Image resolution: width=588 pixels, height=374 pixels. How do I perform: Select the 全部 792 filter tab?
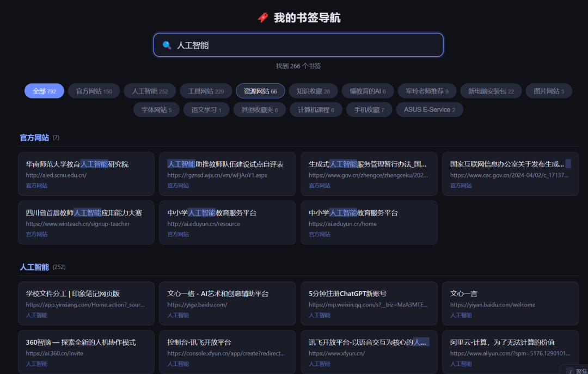pyautogui.click(x=44, y=91)
